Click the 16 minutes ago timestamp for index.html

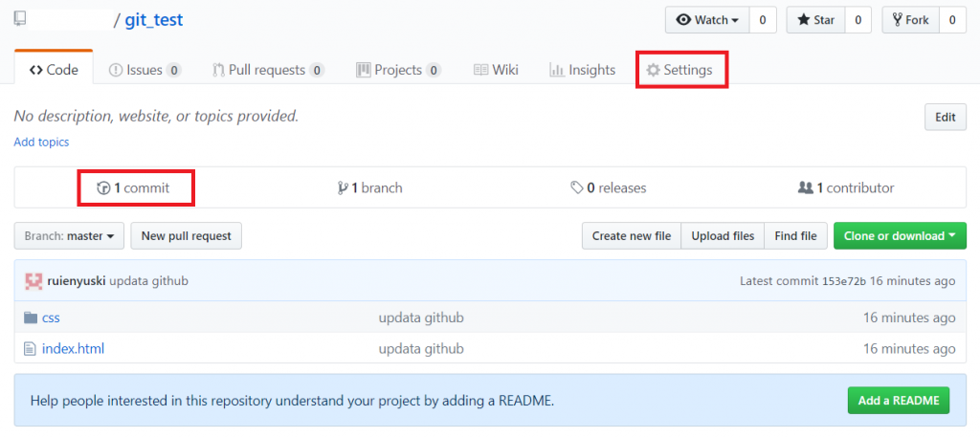coord(909,348)
